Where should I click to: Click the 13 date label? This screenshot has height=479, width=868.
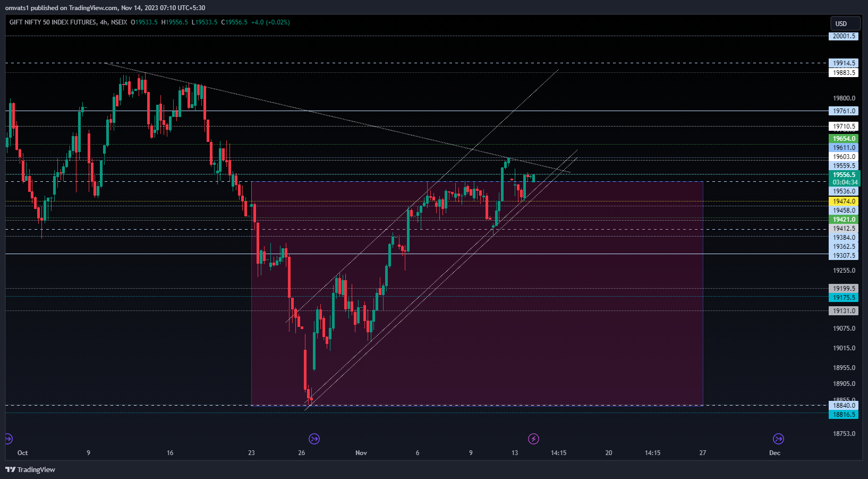click(x=515, y=453)
